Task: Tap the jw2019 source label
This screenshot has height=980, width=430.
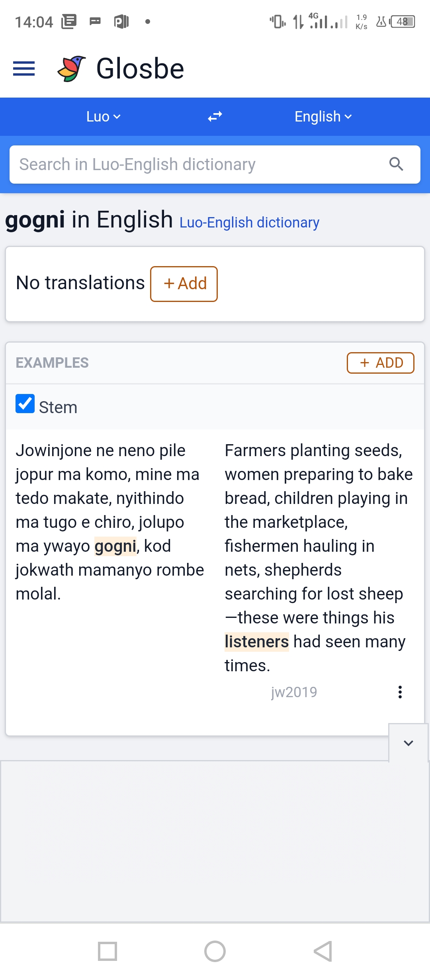Action: [294, 692]
